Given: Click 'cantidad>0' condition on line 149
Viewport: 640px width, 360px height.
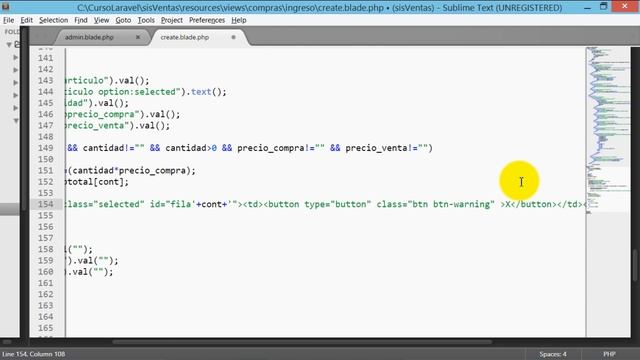Looking at the screenshot, I should point(191,148).
